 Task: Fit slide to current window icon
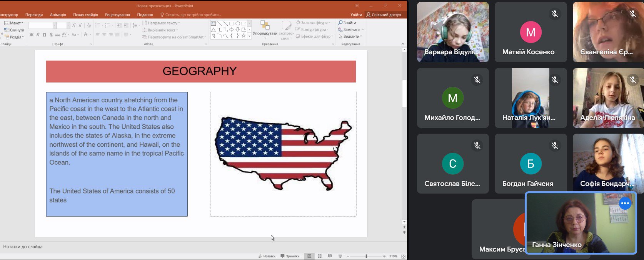(x=403, y=256)
